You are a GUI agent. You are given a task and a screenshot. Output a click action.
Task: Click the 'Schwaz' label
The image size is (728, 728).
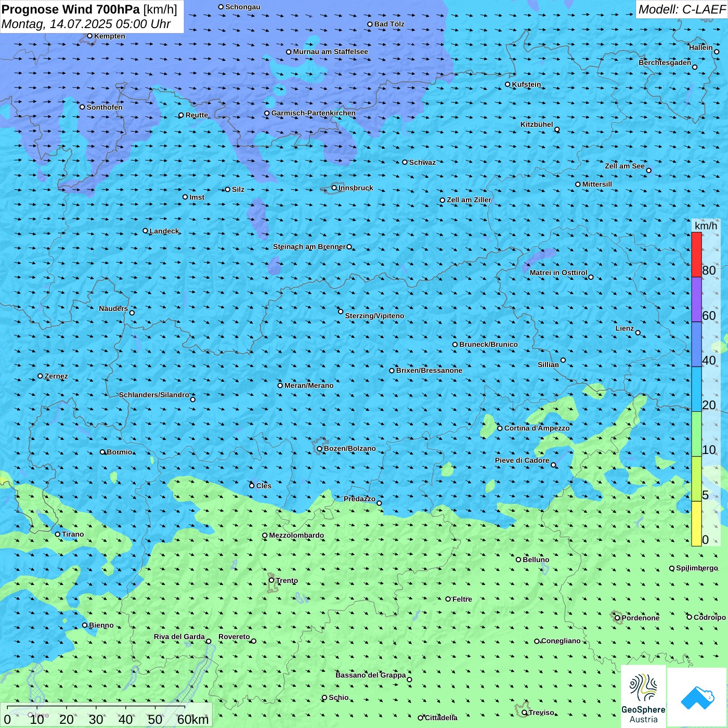(x=422, y=162)
